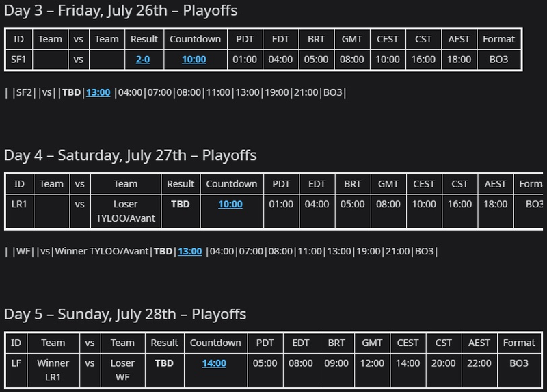Select the Day 5 Sunday playoffs heading

coord(125,314)
